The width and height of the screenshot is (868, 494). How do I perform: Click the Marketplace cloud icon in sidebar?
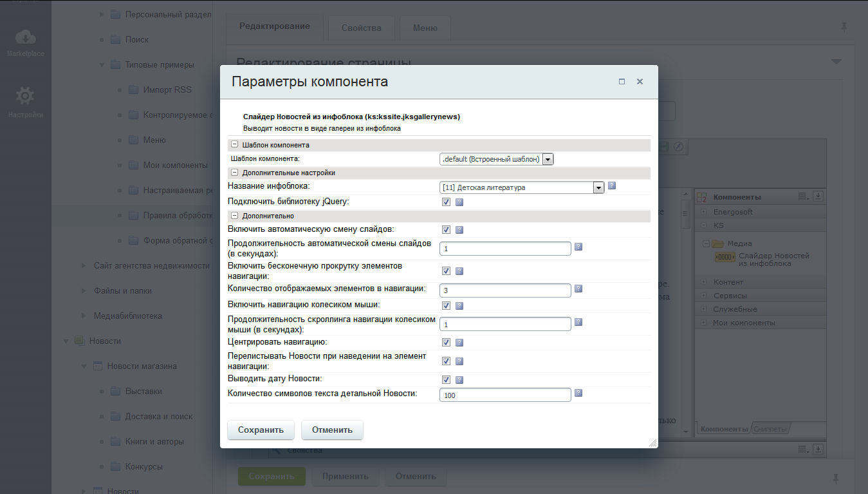tap(25, 37)
